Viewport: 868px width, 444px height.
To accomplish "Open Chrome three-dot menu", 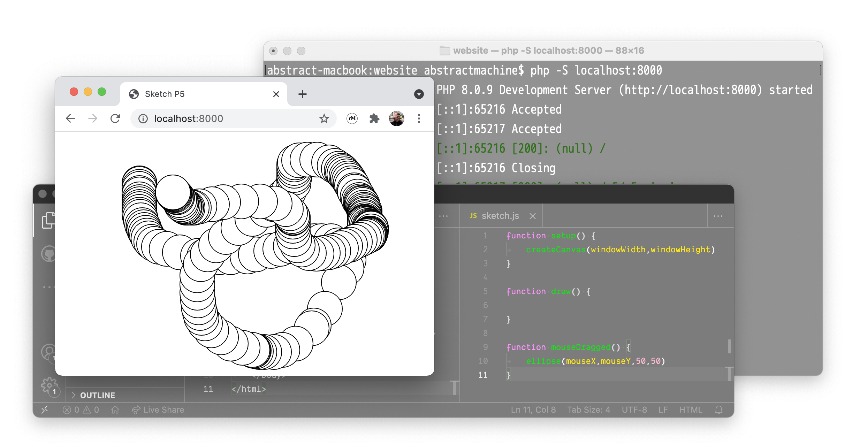I will pyautogui.click(x=419, y=118).
